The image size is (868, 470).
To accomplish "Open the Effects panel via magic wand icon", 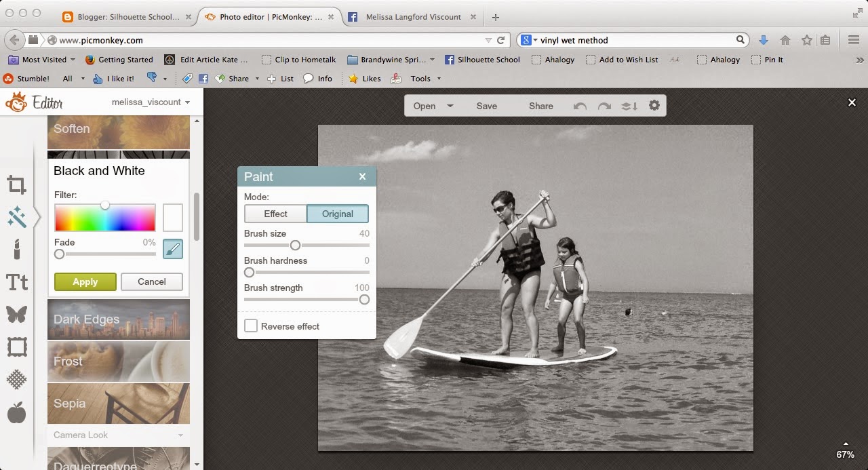I will click(x=17, y=217).
